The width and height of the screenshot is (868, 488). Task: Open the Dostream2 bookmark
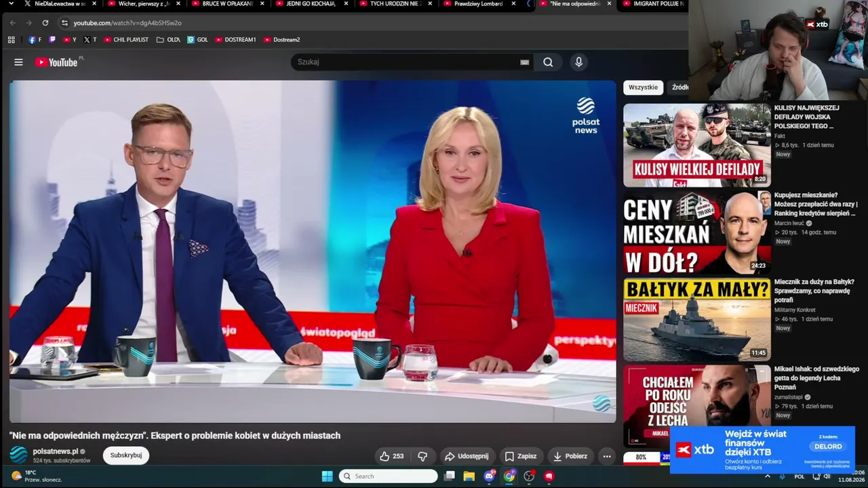(281, 40)
